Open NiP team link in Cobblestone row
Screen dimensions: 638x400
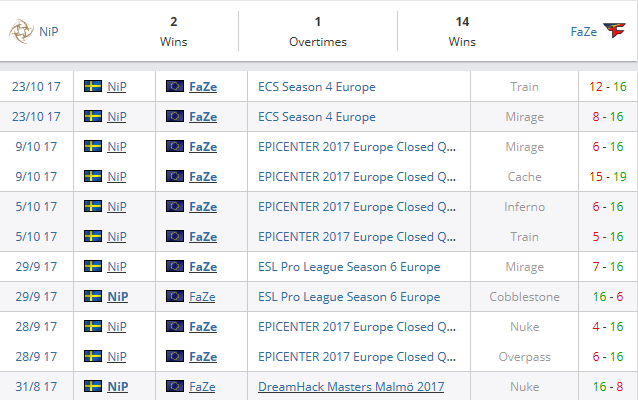(117, 297)
